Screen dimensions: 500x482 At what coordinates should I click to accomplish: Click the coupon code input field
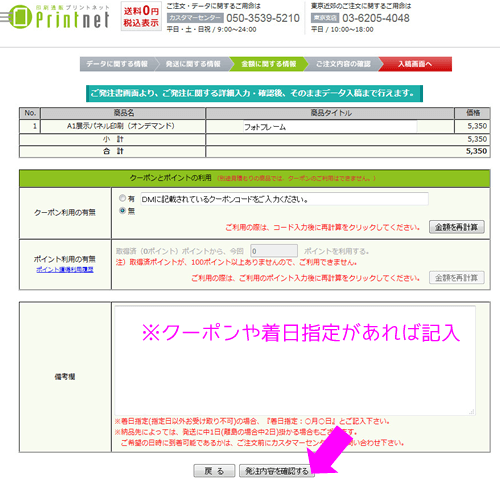click(284, 199)
